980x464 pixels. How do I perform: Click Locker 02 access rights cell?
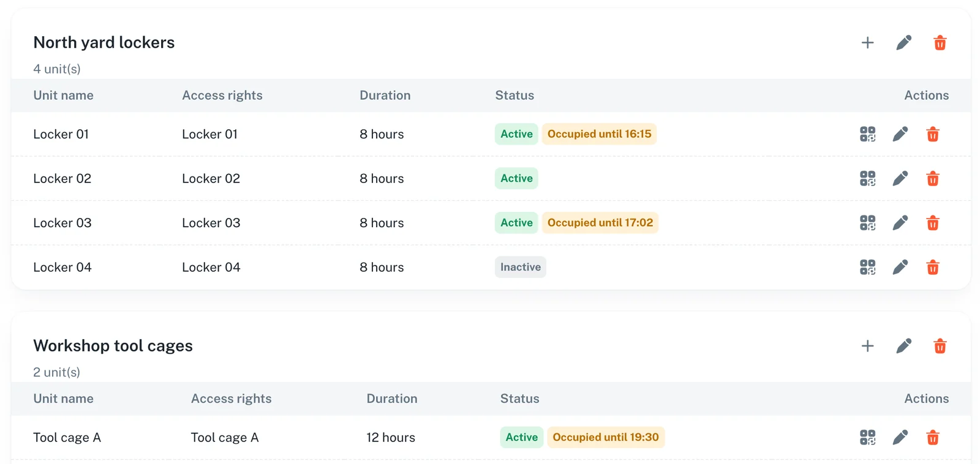tap(211, 178)
